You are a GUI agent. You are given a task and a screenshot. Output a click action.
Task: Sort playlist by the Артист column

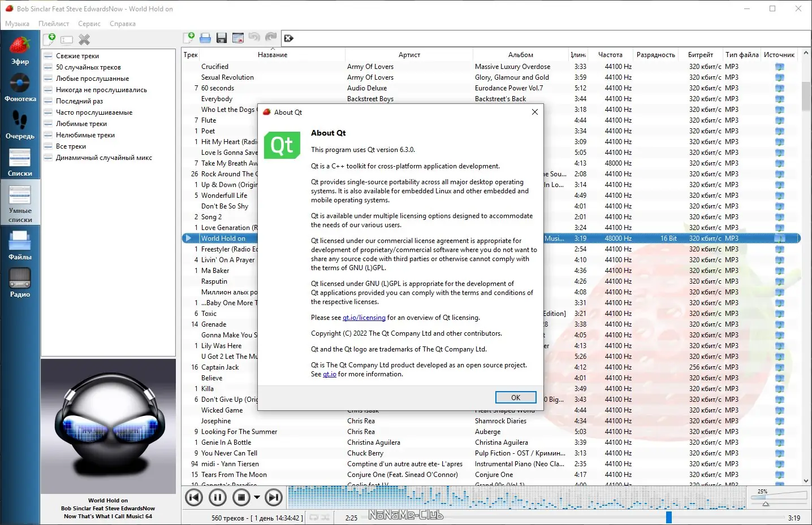click(x=409, y=55)
